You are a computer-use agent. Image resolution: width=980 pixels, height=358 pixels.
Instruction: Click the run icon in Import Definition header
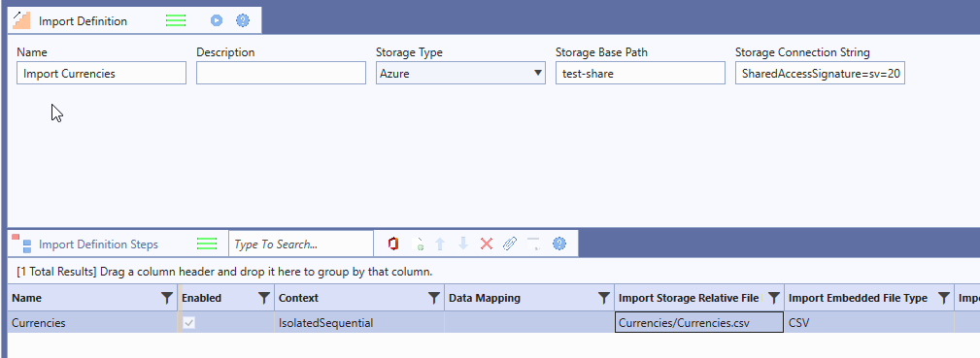click(217, 20)
